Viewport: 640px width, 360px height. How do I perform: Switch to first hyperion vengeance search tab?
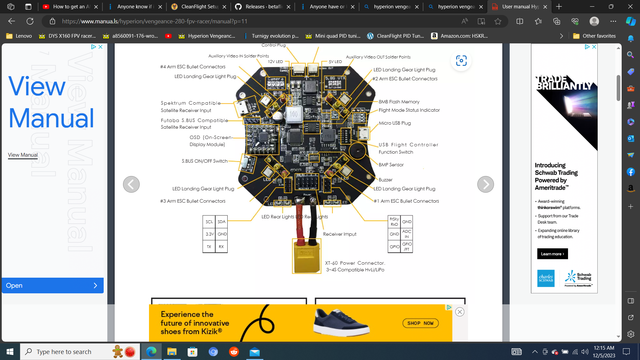tap(391, 7)
